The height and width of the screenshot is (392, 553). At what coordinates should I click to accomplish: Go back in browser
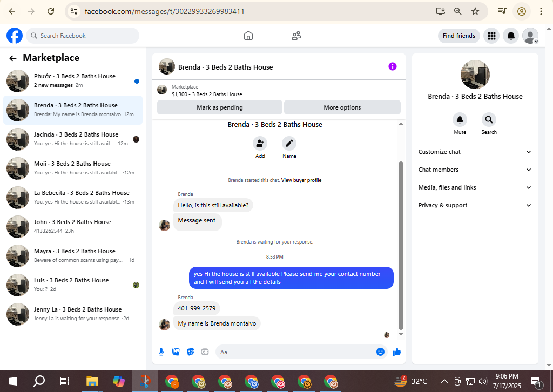(x=12, y=11)
